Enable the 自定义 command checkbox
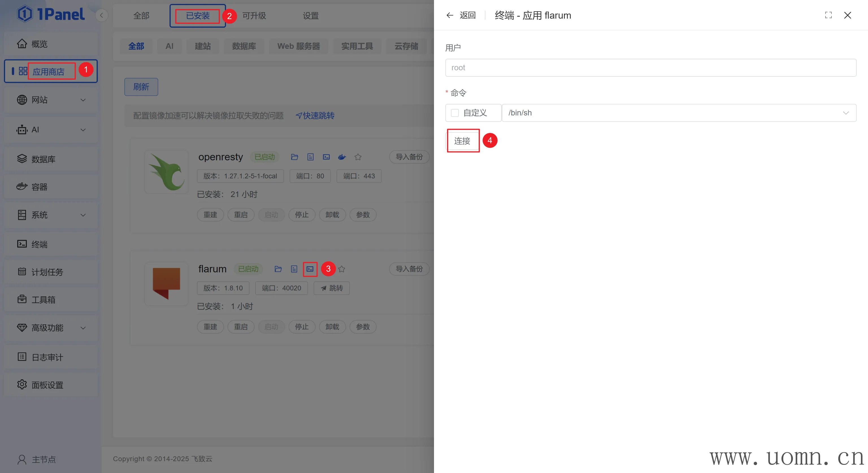 coord(455,113)
